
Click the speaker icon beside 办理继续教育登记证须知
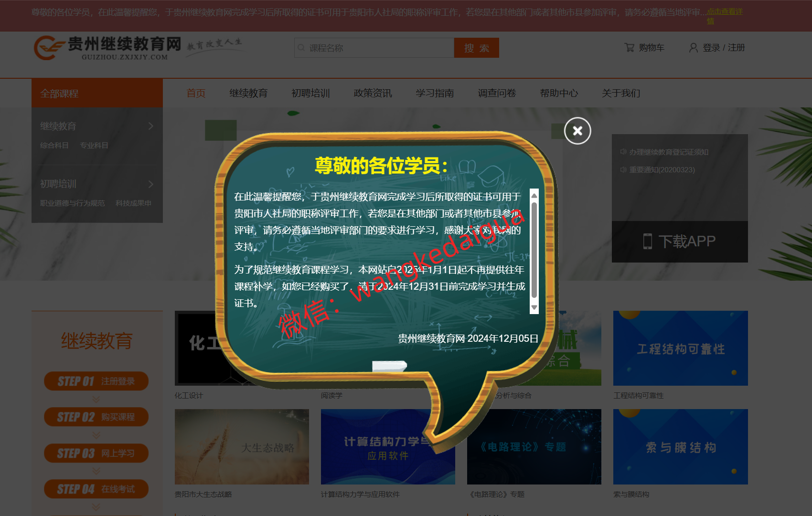point(623,152)
